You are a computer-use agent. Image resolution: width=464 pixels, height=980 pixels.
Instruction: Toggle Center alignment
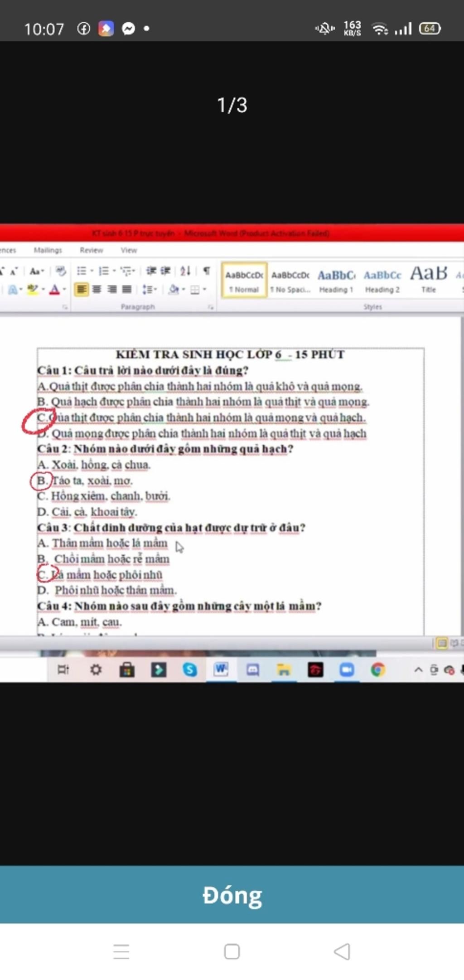coord(97,289)
